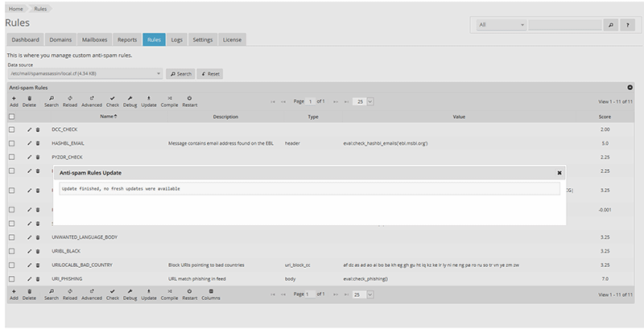Switch to the Settings tab
The image size is (644, 329).
coord(203,39)
